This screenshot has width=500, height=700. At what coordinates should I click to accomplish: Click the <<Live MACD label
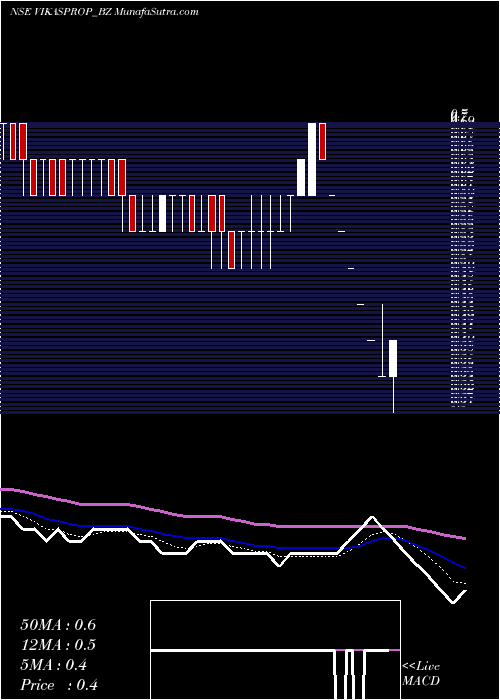coord(421,674)
